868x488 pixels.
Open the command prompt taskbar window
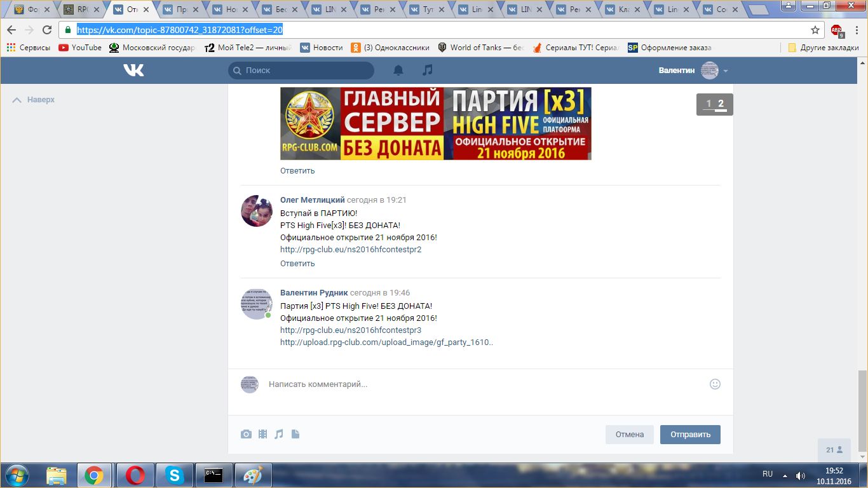pyautogui.click(x=214, y=475)
